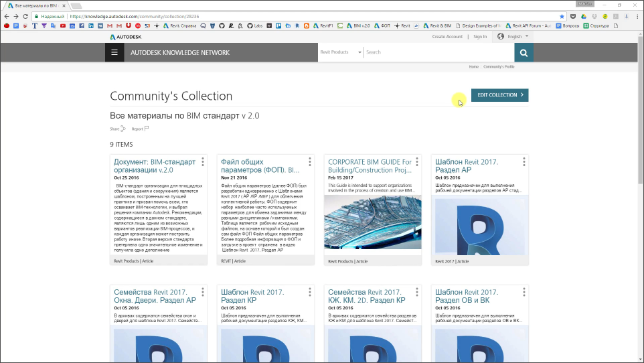Open the Файл общих параметров (ФОП) title
This screenshot has height=363, width=644.
[260, 166]
